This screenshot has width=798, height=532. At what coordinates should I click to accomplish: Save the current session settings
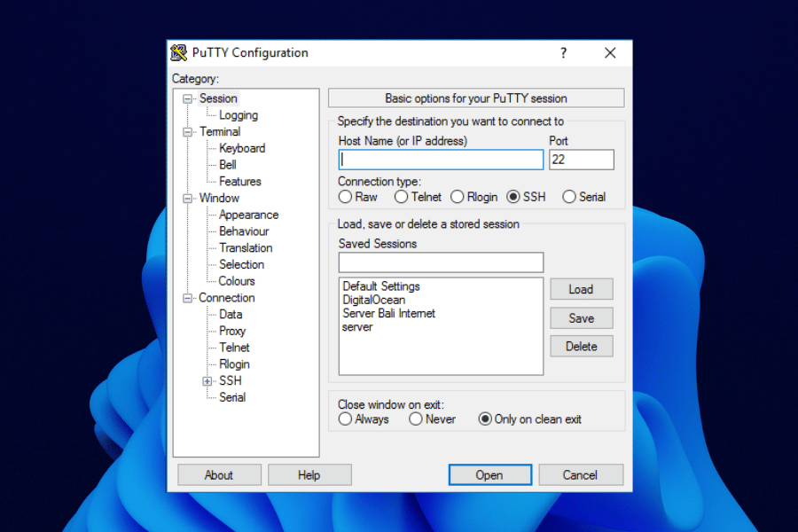[x=582, y=317]
